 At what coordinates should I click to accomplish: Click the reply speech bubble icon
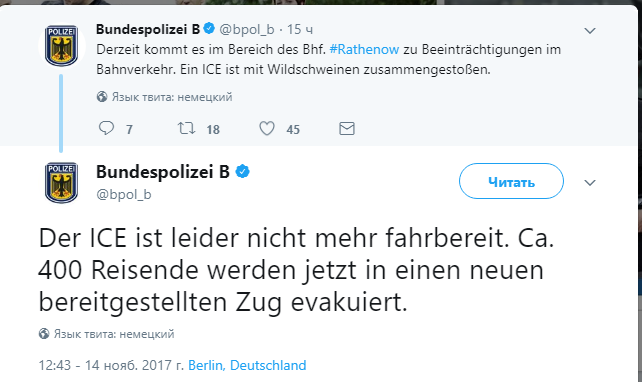coord(106,128)
